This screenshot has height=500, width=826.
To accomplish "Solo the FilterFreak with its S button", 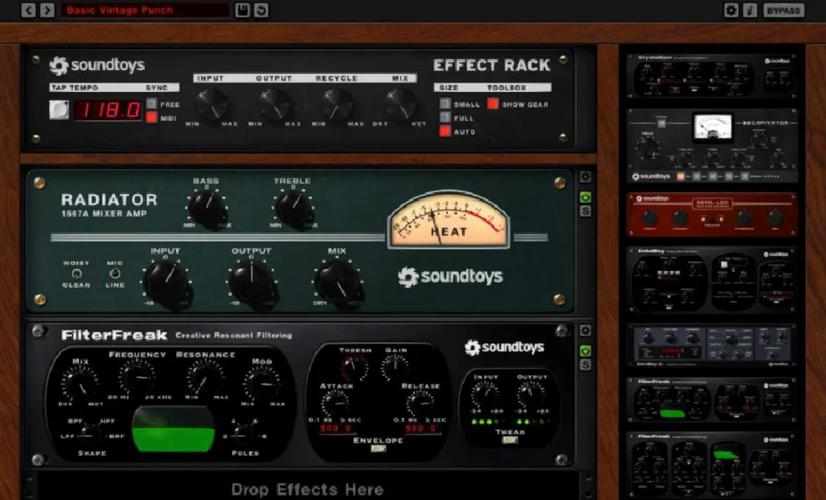I will pyautogui.click(x=585, y=365).
